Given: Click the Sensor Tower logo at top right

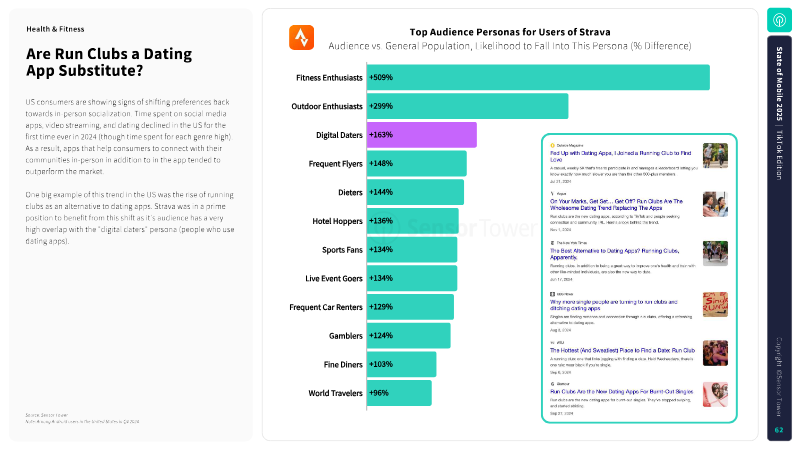Looking at the screenshot, I should [x=779, y=20].
